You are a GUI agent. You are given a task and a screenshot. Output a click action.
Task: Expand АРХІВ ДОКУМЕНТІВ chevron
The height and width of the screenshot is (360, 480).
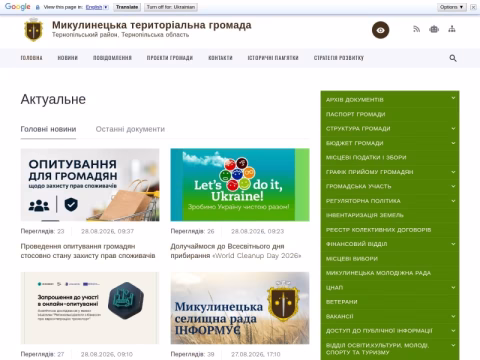click(453, 98)
